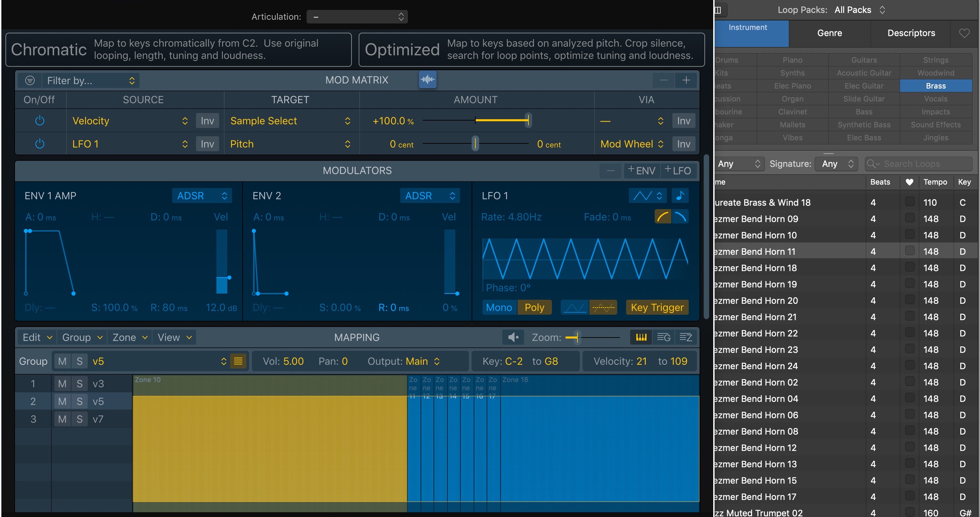Switch to keyboard mapping view piano icon

pos(641,337)
